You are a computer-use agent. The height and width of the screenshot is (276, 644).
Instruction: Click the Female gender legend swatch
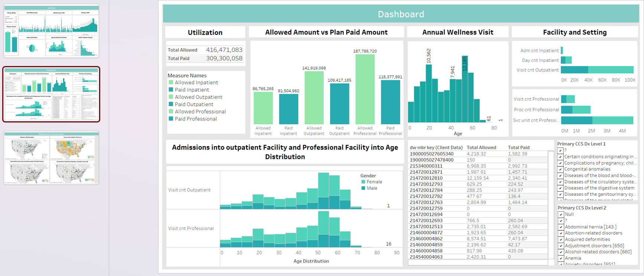coord(363,182)
